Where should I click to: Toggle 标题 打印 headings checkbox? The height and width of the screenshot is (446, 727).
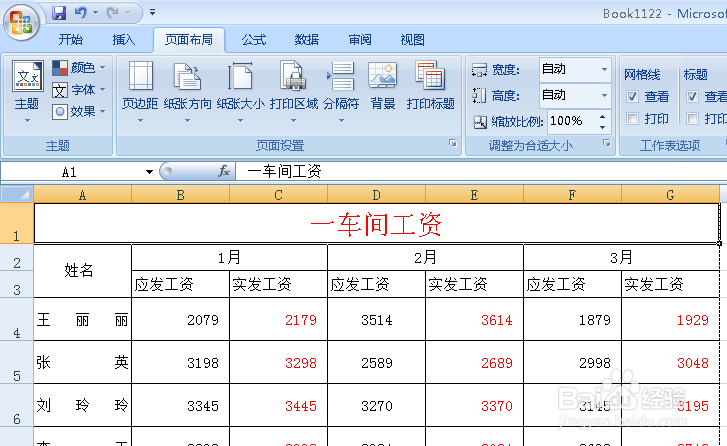[x=692, y=119]
